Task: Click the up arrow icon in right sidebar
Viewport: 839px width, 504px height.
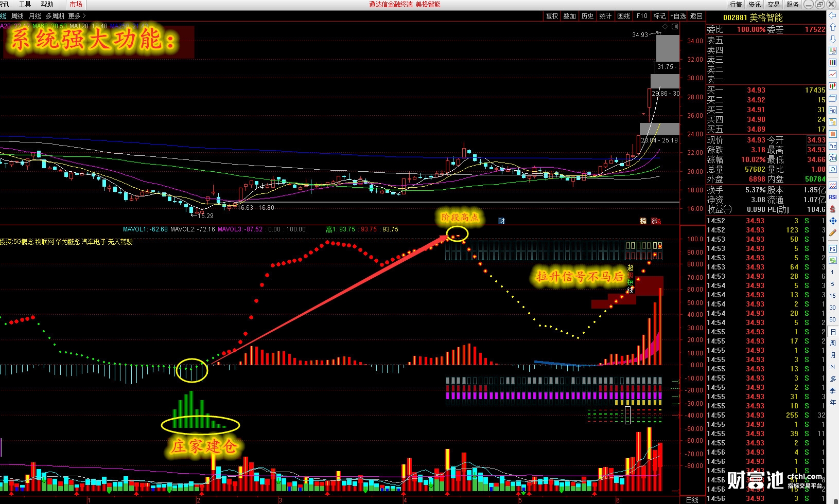Action: [x=832, y=27]
